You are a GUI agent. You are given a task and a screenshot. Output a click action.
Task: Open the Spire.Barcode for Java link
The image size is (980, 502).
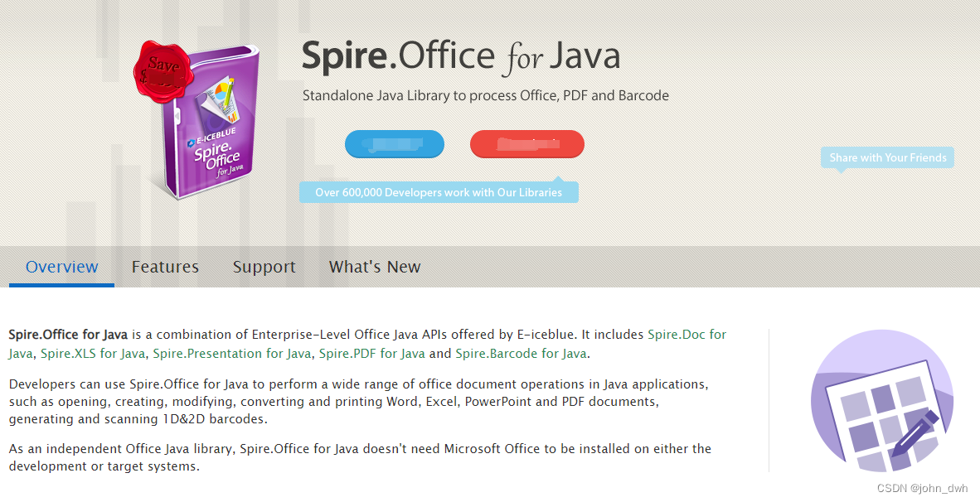(x=522, y=353)
